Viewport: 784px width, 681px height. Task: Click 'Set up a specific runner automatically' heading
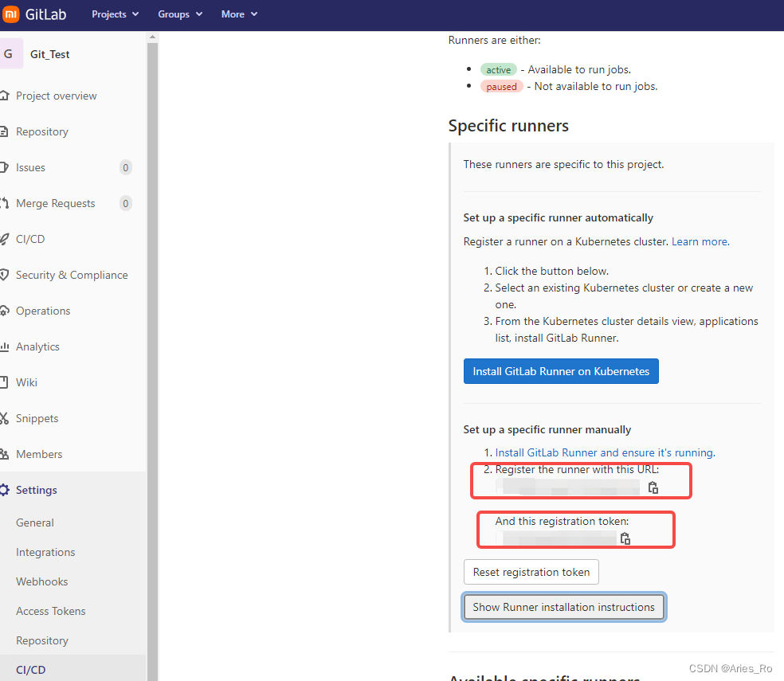click(x=558, y=218)
